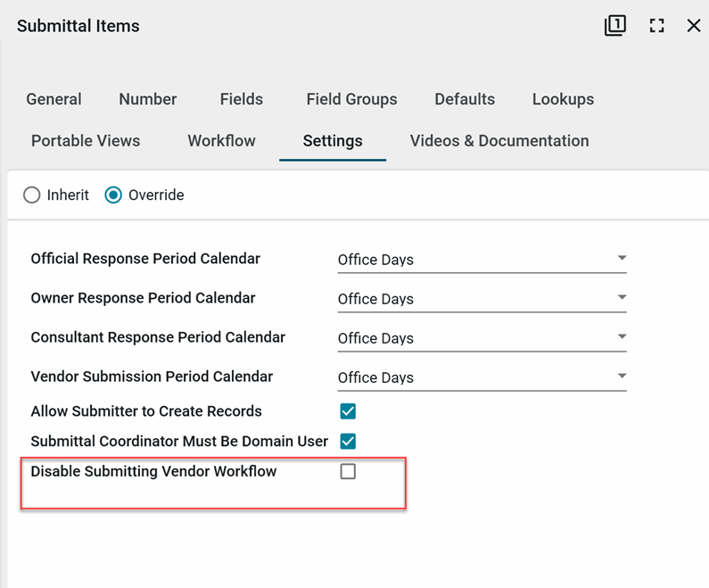Image resolution: width=709 pixels, height=588 pixels.
Task: Toggle Allow Submitter to Create Records
Action: pyautogui.click(x=348, y=411)
